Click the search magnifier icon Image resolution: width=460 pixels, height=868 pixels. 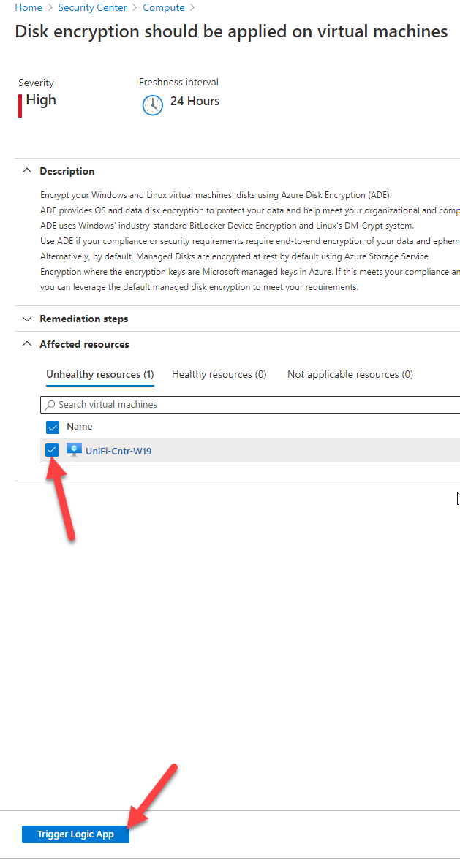50,405
